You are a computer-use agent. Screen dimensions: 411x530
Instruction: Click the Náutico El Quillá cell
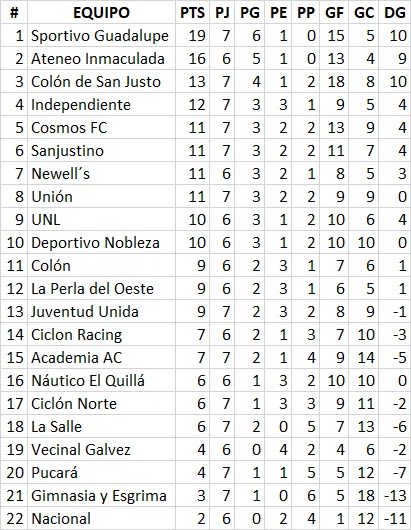(101, 380)
